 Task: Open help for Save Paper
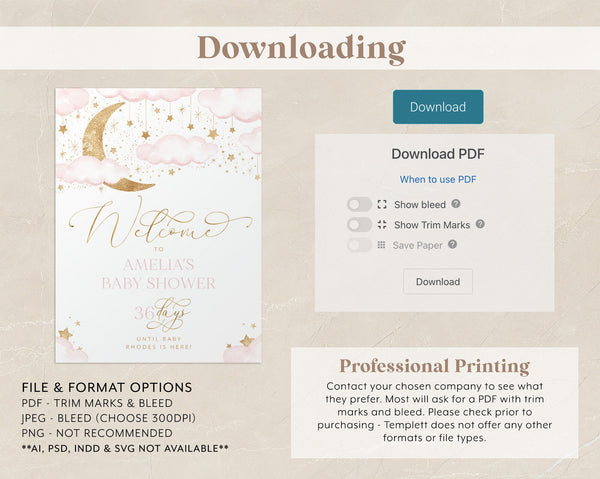pyautogui.click(x=453, y=245)
